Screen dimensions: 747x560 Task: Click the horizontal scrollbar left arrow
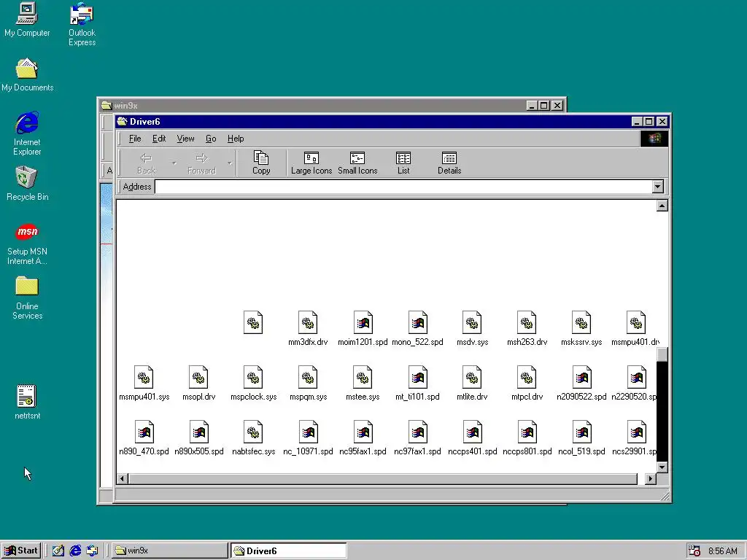[123, 478]
